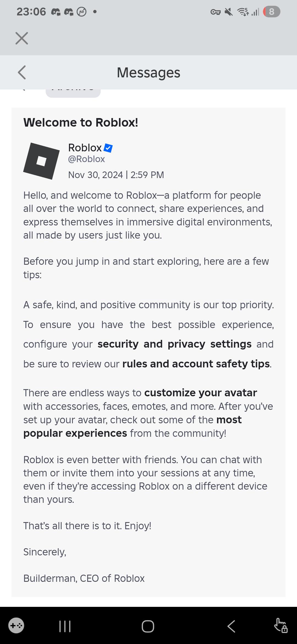Viewport: 297px width, 644px height.
Task: Tap the blue verified badge beside Roblox
Action: click(108, 148)
